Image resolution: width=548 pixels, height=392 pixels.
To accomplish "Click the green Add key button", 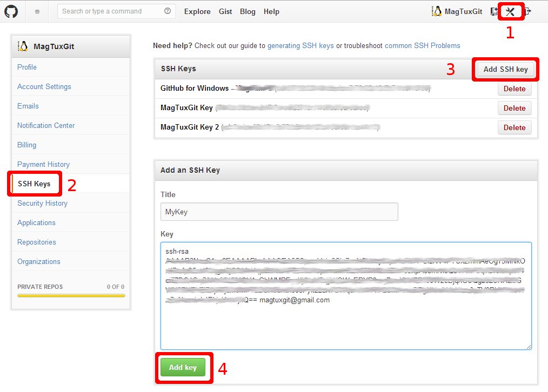I will (183, 367).
